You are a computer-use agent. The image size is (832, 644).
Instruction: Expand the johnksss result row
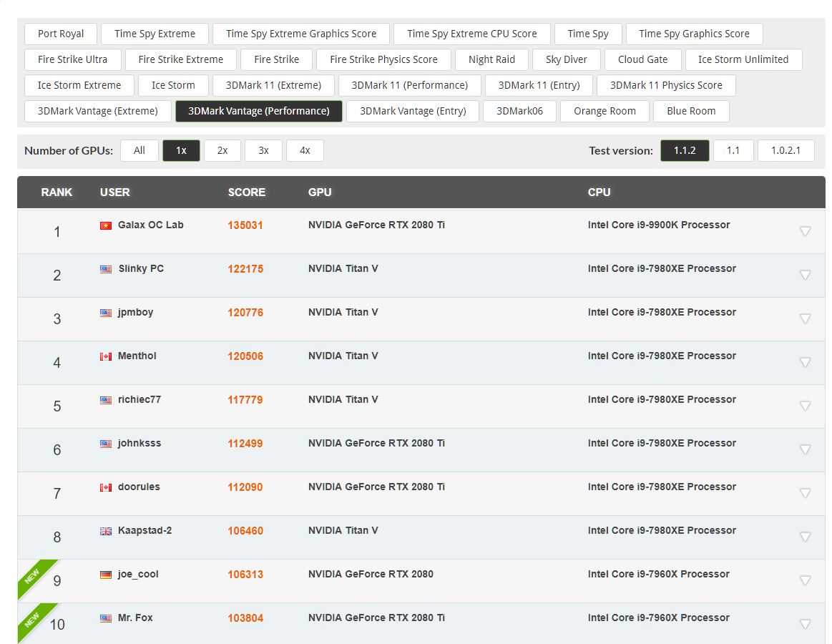[x=805, y=449]
